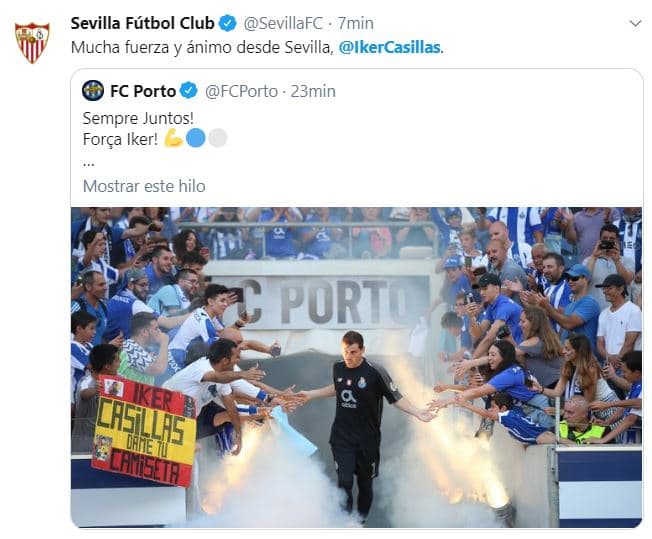The image size is (652, 539).
Task: Open the FC Porto profile avatar
Action: (x=93, y=91)
